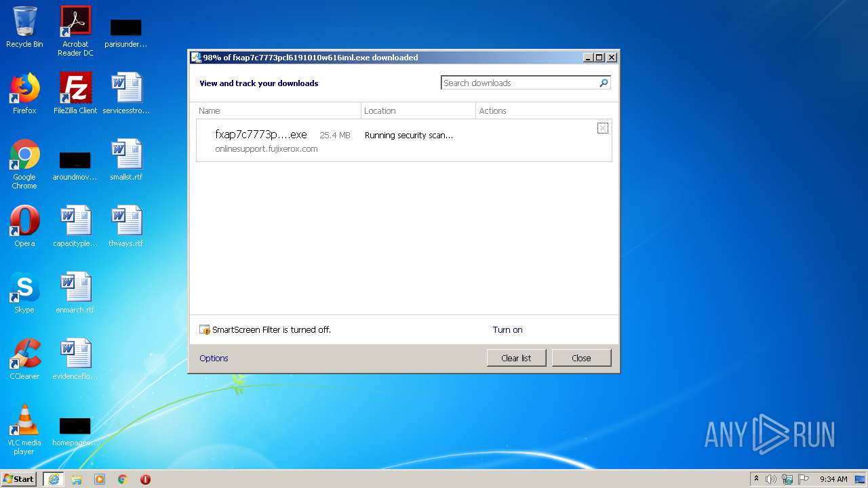Minimize the View Downloads window
The height and width of the screenshot is (488, 868).
click(x=588, y=58)
